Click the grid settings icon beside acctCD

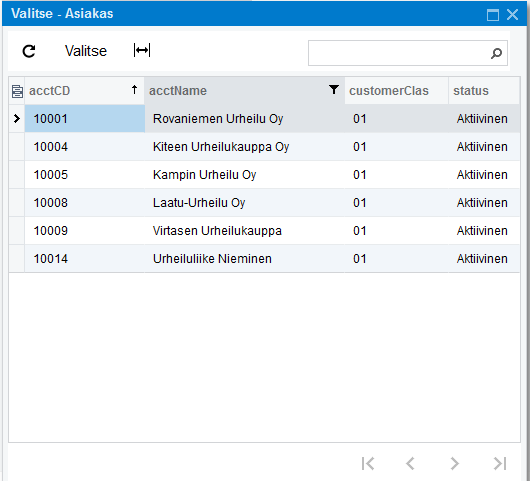point(17,91)
